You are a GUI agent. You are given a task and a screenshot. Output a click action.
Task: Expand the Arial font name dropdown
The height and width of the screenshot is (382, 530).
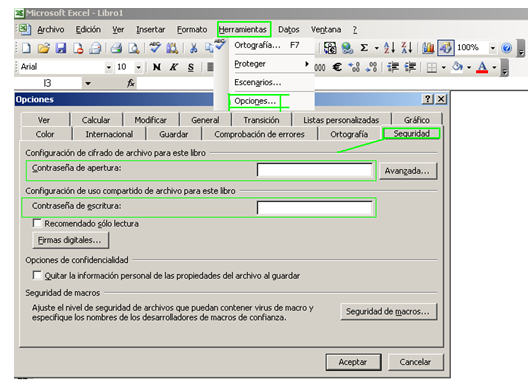(109, 67)
